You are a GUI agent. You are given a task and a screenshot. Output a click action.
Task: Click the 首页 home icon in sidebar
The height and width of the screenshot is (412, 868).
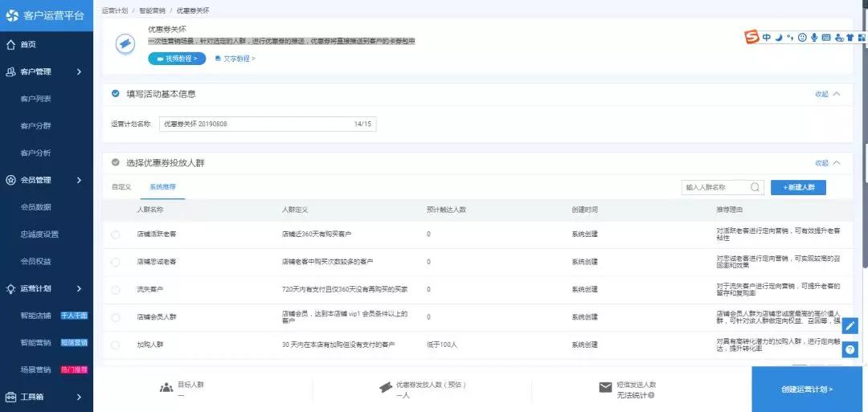(10, 45)
